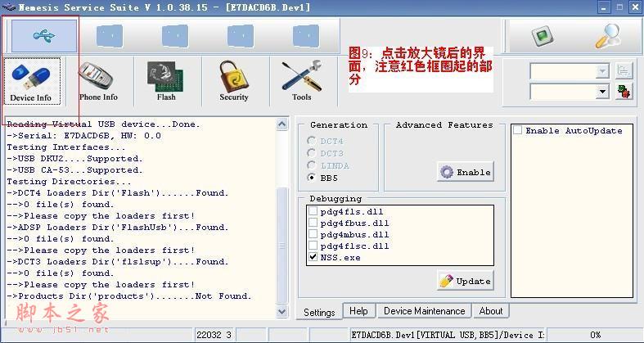Switch to the About tab
This screenshot has height=343, width=644.
point(491,311)
